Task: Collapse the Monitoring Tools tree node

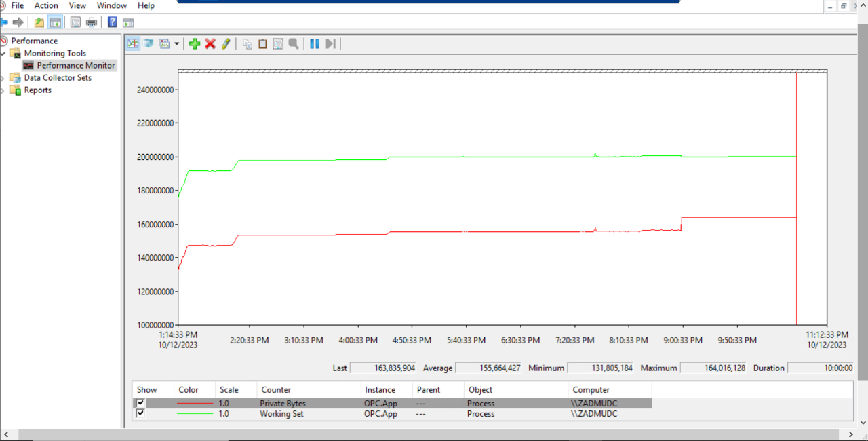Action: 3,53
